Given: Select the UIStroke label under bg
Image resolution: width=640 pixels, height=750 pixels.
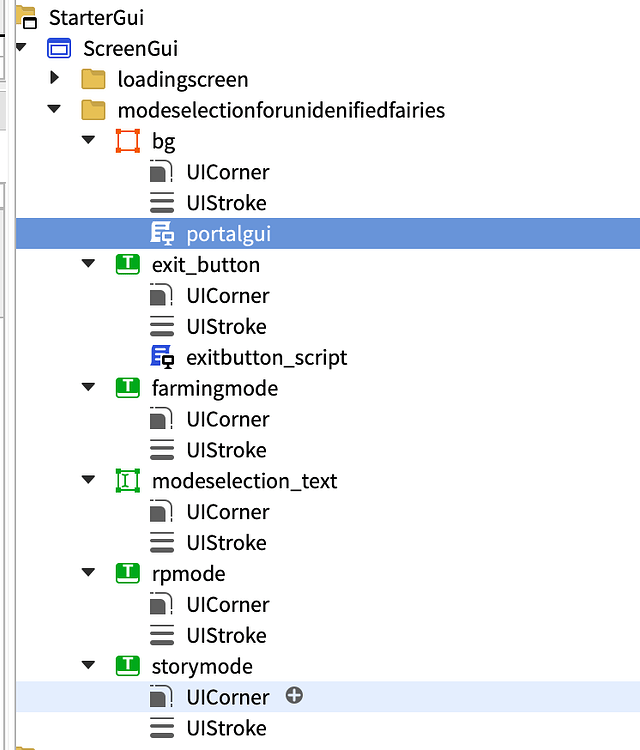Looking at the screenshot, I should point(227,203).
